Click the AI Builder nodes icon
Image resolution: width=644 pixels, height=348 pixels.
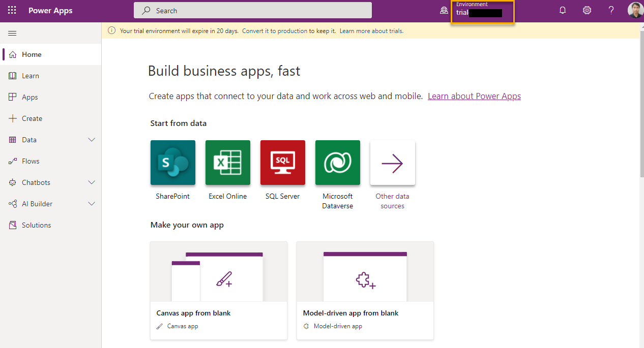(13, 204)
